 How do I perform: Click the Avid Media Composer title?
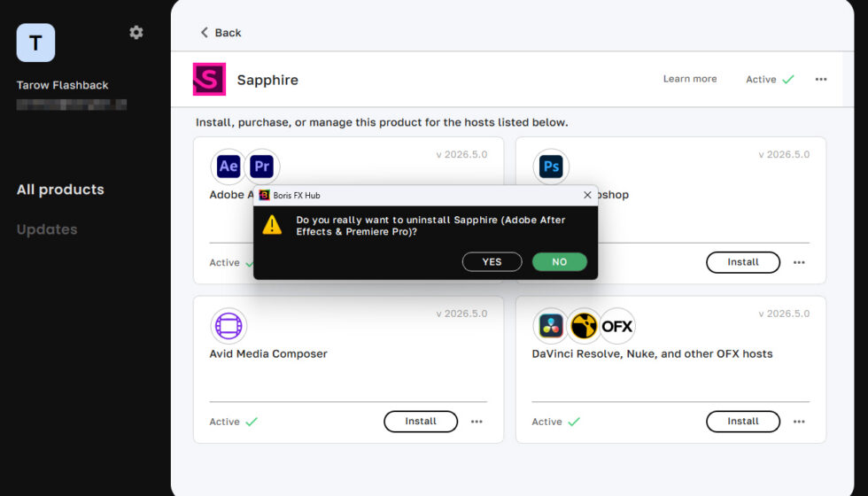267,353
